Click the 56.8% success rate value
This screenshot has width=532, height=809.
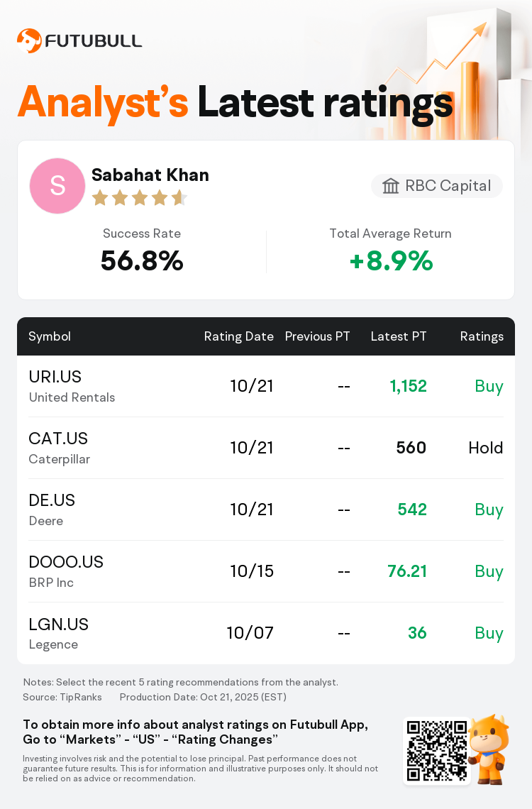tap(142, 262)
